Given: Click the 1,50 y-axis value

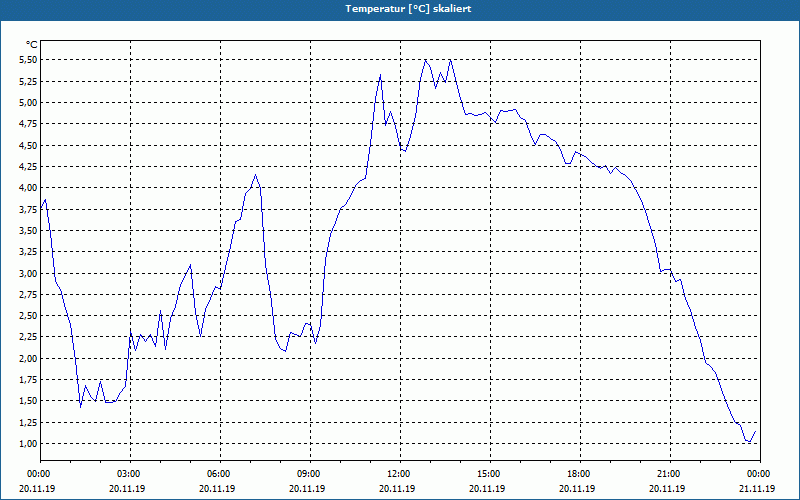Looking at the screenshot, I should coord(28,401).
